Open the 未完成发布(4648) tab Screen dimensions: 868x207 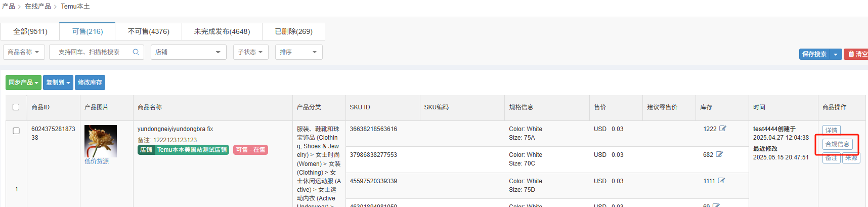222,31
